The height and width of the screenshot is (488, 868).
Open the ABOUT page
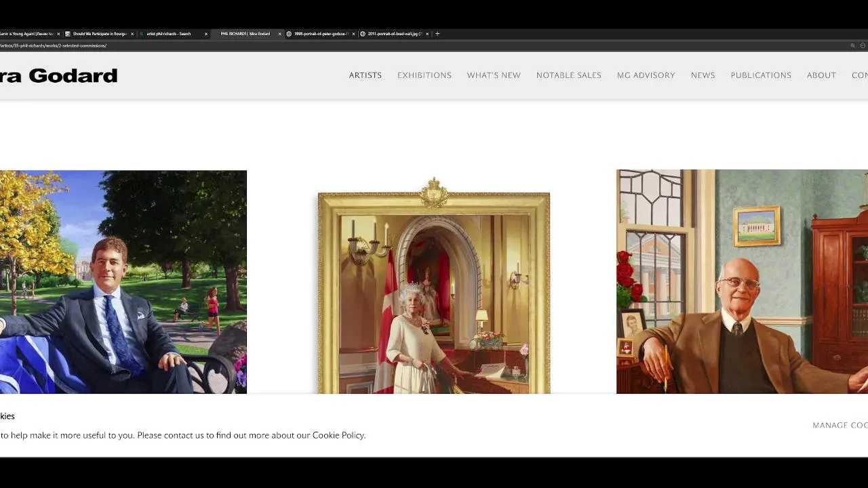click(821, 75)
